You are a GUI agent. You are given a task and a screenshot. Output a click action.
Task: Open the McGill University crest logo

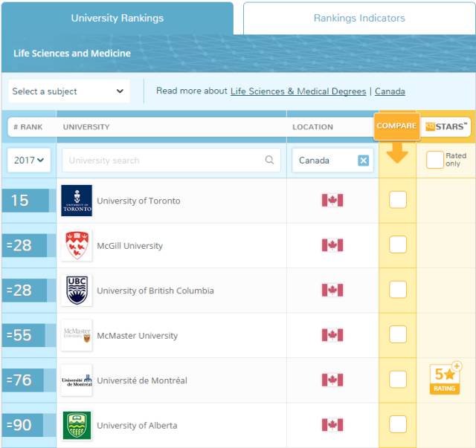pyautogui.click(x=77, y=245)
